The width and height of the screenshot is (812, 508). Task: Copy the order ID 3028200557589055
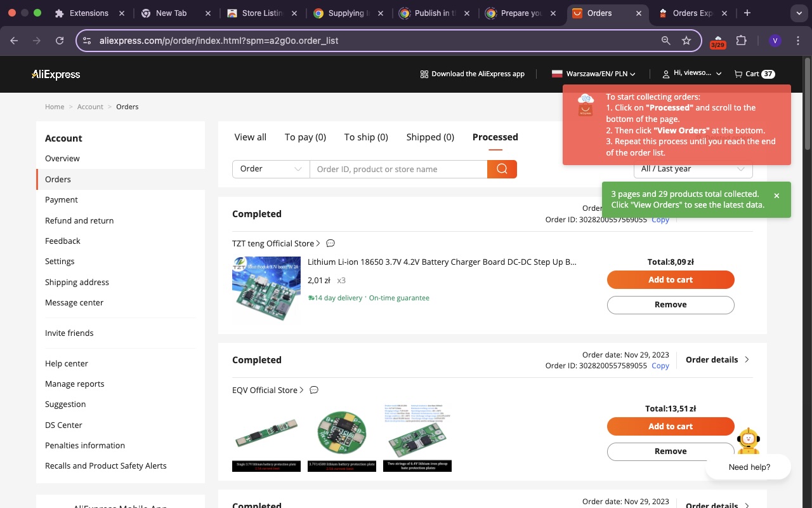[660, 366]
